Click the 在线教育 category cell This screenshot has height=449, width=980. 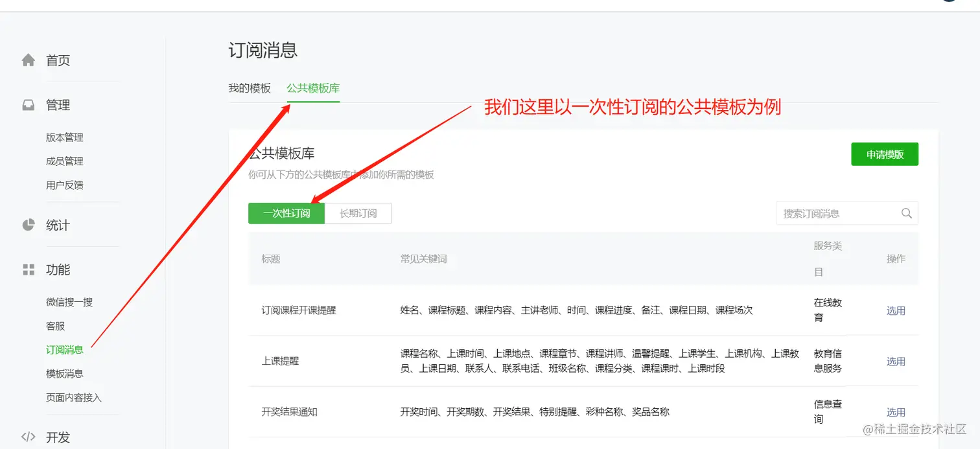(828, 310)
